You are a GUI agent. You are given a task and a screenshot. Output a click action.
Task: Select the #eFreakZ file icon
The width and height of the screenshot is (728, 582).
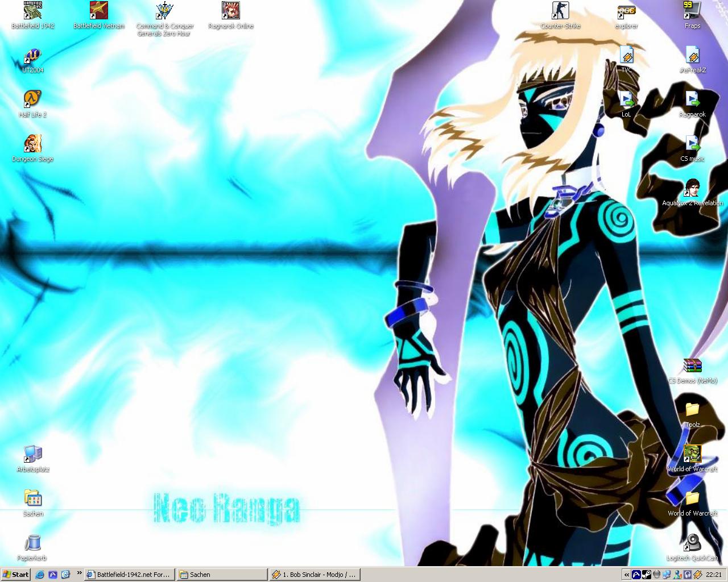click(x=692, y=60)
